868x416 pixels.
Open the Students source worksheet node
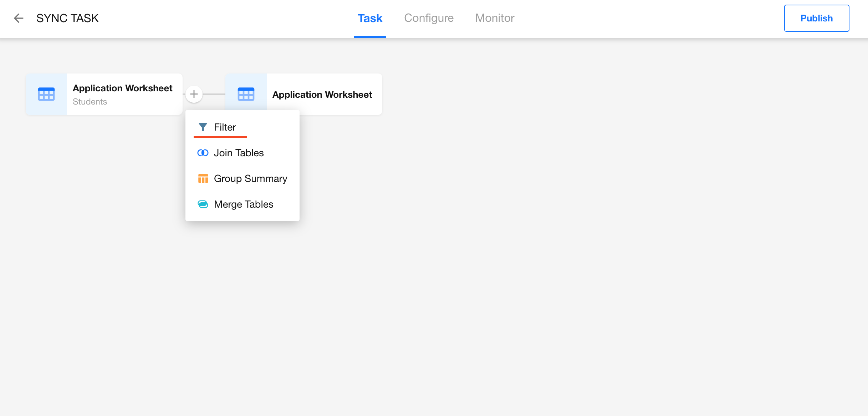tap(123, 94)
